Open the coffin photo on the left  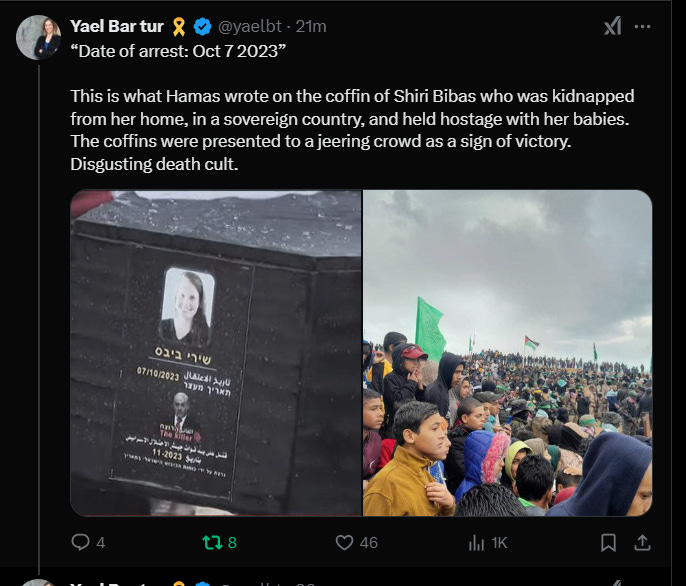click(x=216, y=353)
